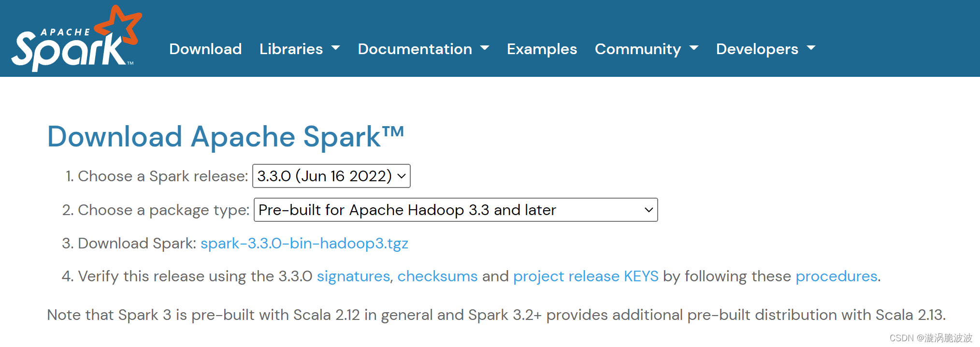
Task: Open the Download nav link
Action: click(x=205, y=49)
